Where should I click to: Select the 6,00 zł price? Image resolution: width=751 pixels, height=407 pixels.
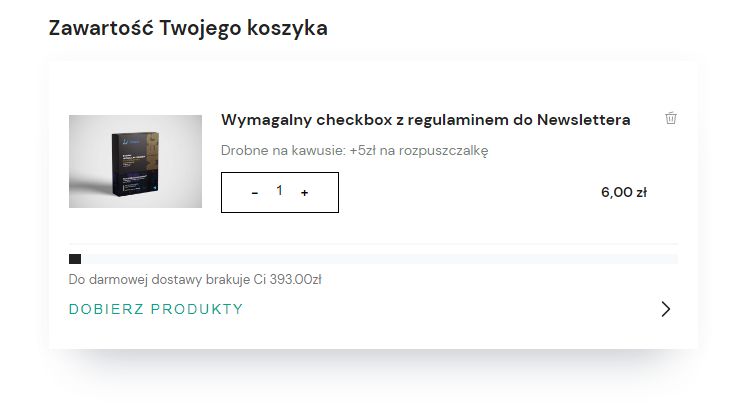(x=623, y=193)
